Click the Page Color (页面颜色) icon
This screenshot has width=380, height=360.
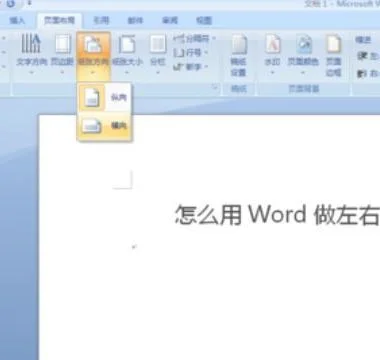[x=304, y=44]
